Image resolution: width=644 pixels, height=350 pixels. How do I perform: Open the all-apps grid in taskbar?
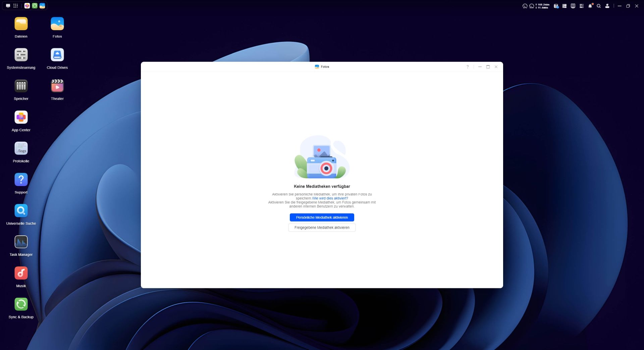pyautogui.click(x=15, y=6)
